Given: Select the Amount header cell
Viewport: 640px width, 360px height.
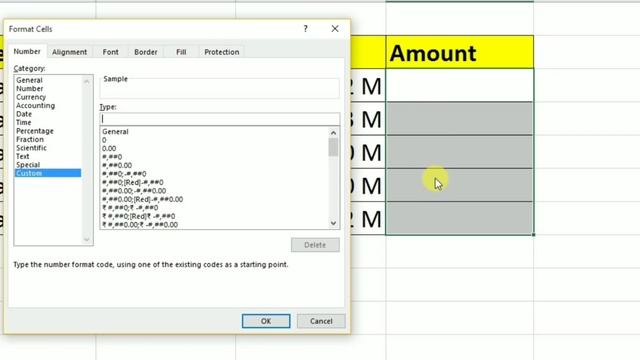Looking at the screenshot, I should (460, 52).
